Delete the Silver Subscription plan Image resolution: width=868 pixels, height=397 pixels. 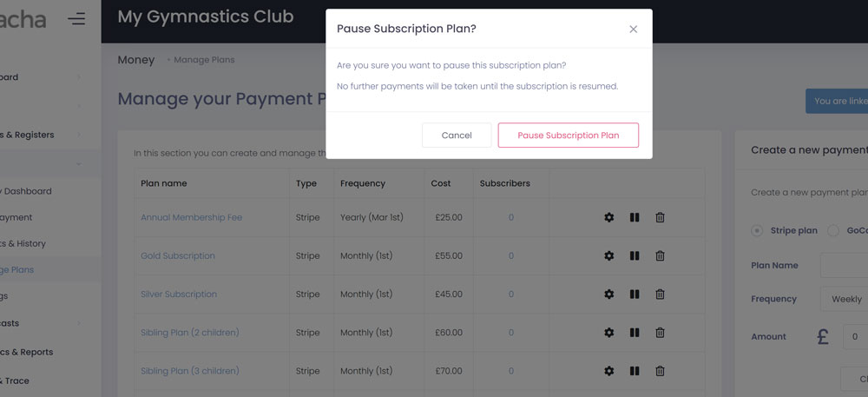click(x=660, y=294)
